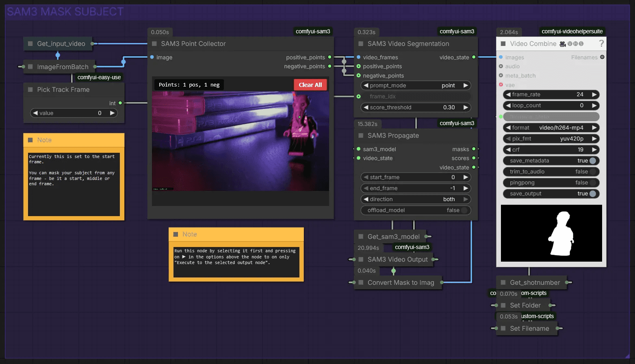Click the SAM3 MASK SUBJECT group title
The image size is (635, 364).
[x=65, y=12]
